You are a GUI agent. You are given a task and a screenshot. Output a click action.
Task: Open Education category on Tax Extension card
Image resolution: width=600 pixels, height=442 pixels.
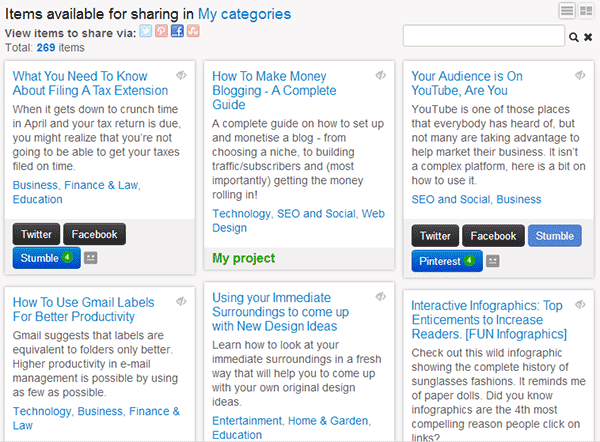[38, 199]
